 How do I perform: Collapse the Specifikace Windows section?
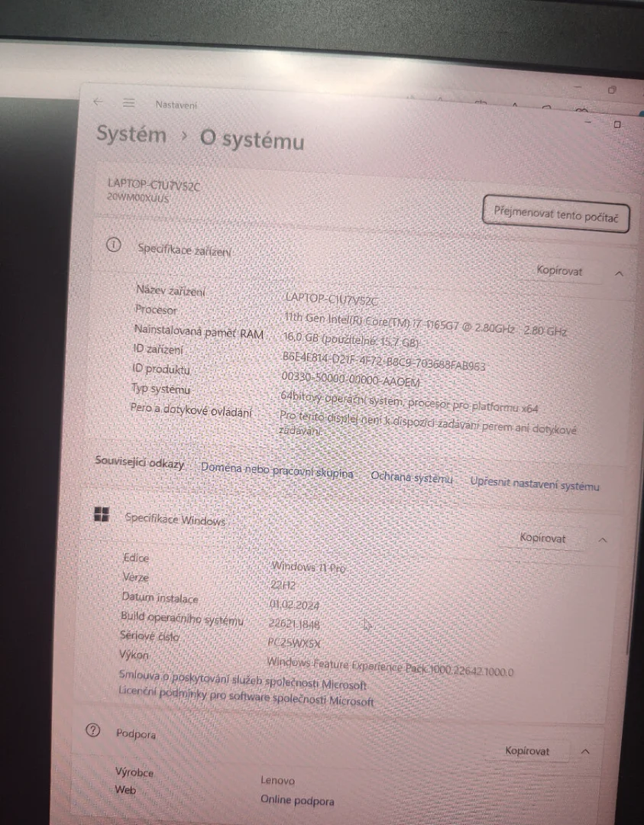[x=603, y=540]
